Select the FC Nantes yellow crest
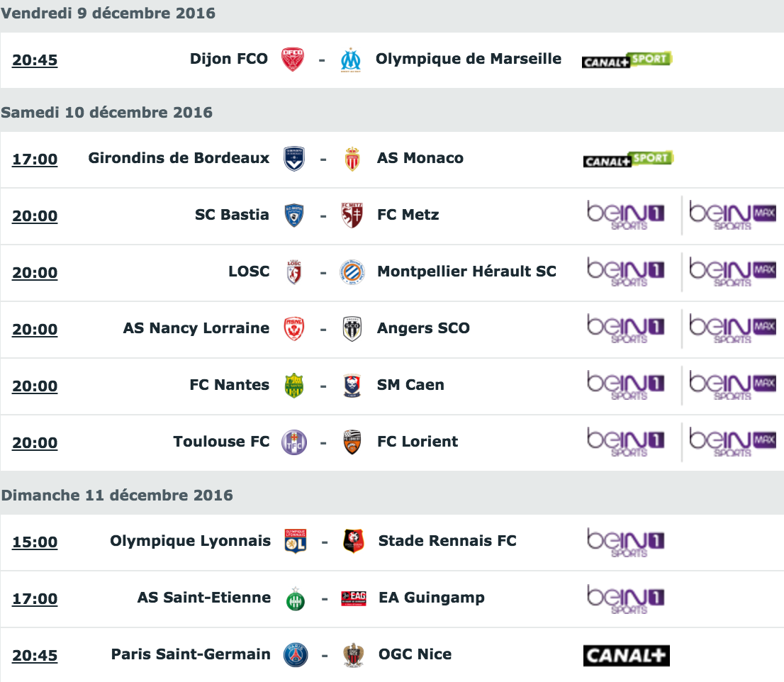The image size is (784, 682). coord(294,386)
